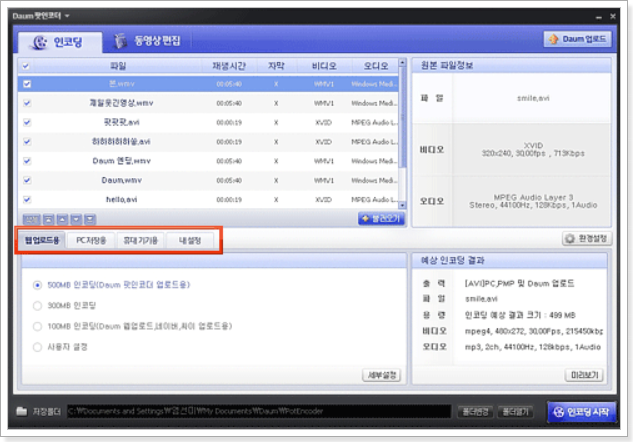The image size is (633, 442).
Task: Minimize the Daum 팟인코더 window
Action: [599, 17]
